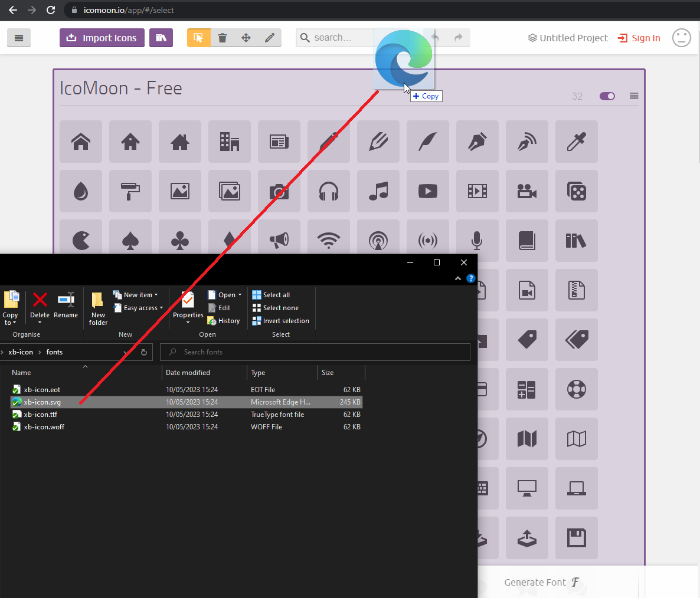The image size is (700, 598).
Task: Select the office building icon
Action: click(230, 142)
